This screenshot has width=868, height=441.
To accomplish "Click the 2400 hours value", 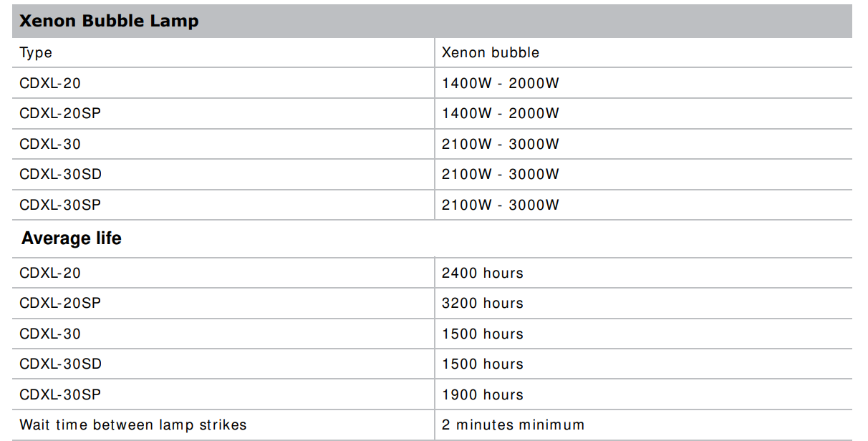I will [x=482, y=273].
